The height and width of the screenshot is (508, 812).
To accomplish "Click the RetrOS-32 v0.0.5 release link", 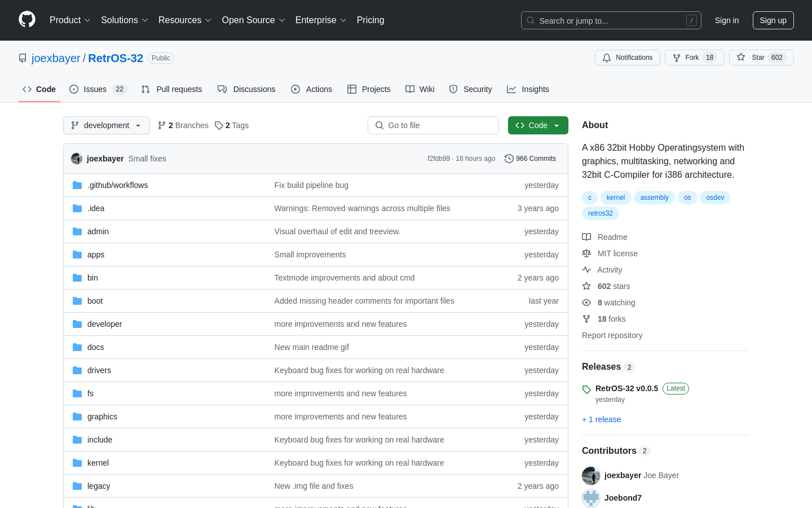I will pyautogui.click(x=626, y=388).
